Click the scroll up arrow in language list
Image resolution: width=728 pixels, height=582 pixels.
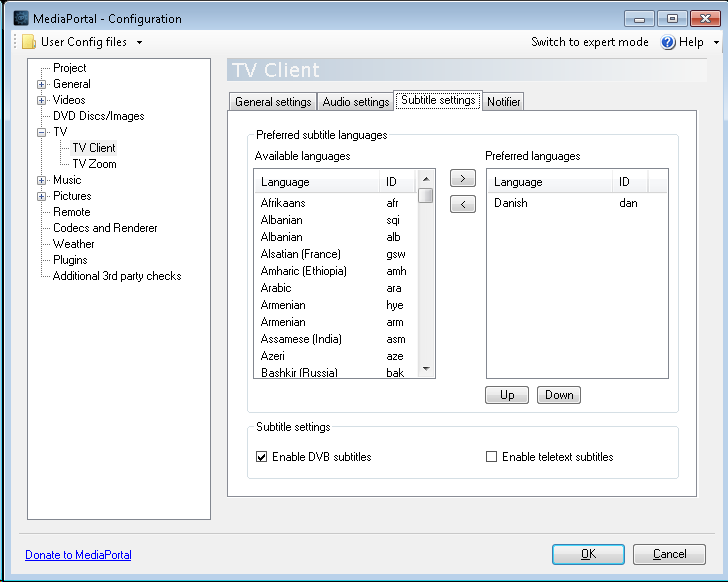coord(426,179)
